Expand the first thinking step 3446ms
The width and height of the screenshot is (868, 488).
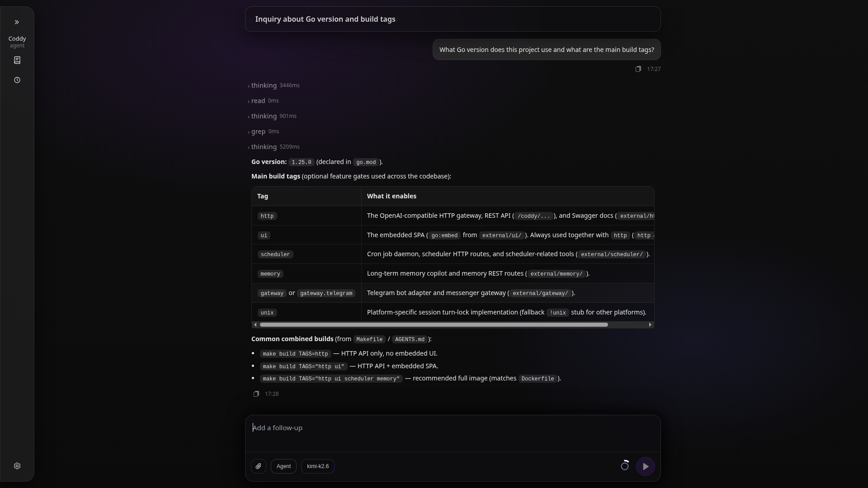[x=274, y=85]
